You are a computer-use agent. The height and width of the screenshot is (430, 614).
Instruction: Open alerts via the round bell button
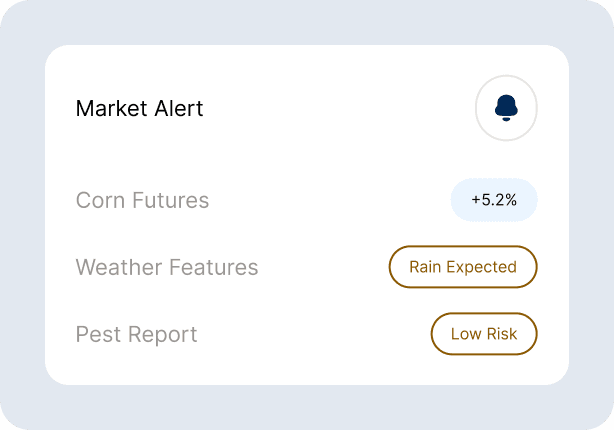[x=506, y=108]
